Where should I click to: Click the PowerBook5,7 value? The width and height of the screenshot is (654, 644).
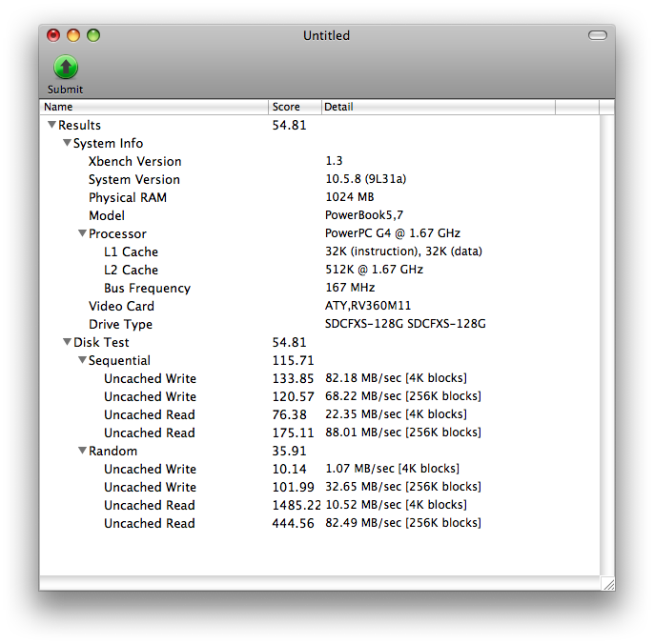tap(364, 215)
